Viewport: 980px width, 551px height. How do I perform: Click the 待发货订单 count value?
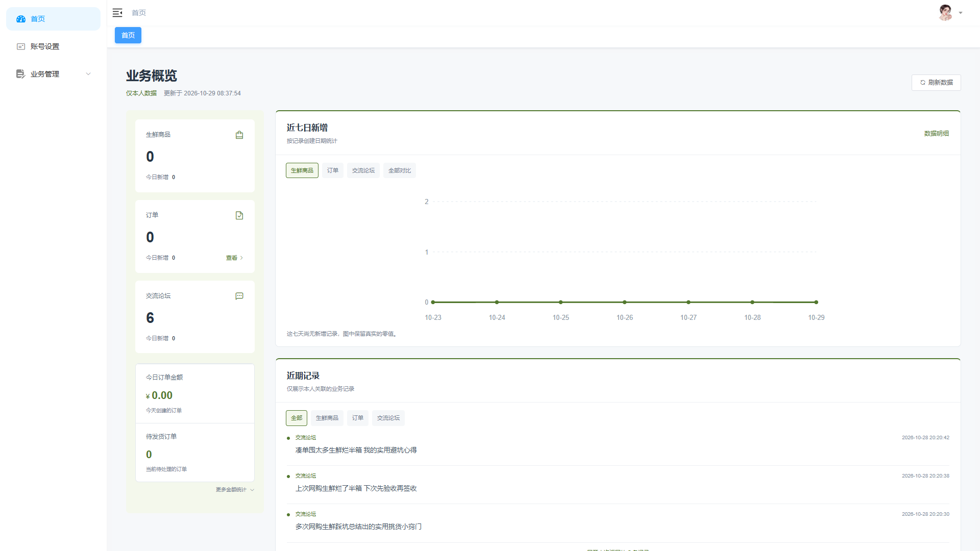tap(149, 455)
